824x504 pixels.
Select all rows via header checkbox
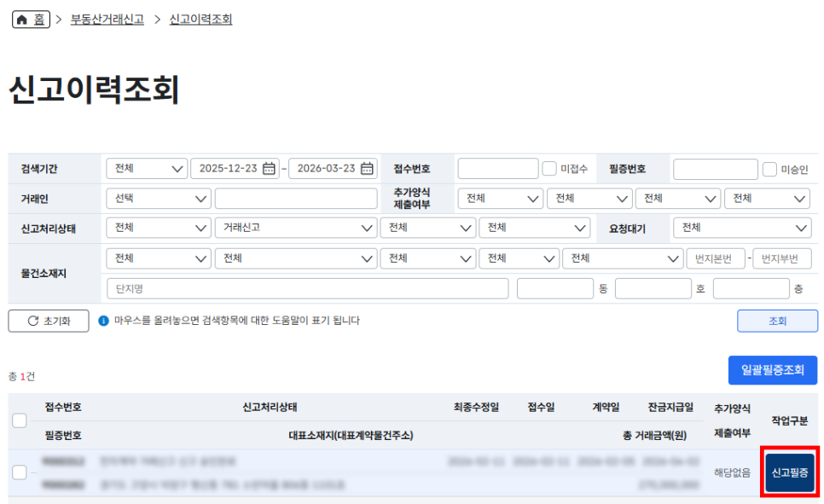(19, 420)
